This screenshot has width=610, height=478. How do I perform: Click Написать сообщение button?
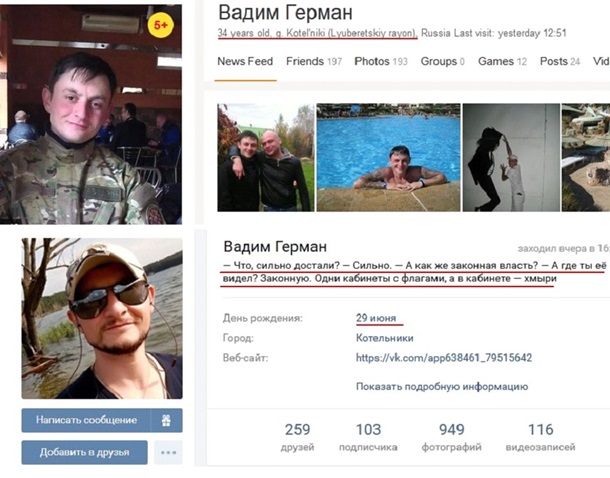click(x=86, y=420)
